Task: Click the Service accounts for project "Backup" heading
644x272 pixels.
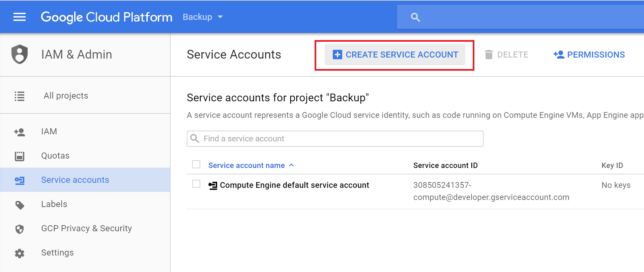Action: (278, 98)
